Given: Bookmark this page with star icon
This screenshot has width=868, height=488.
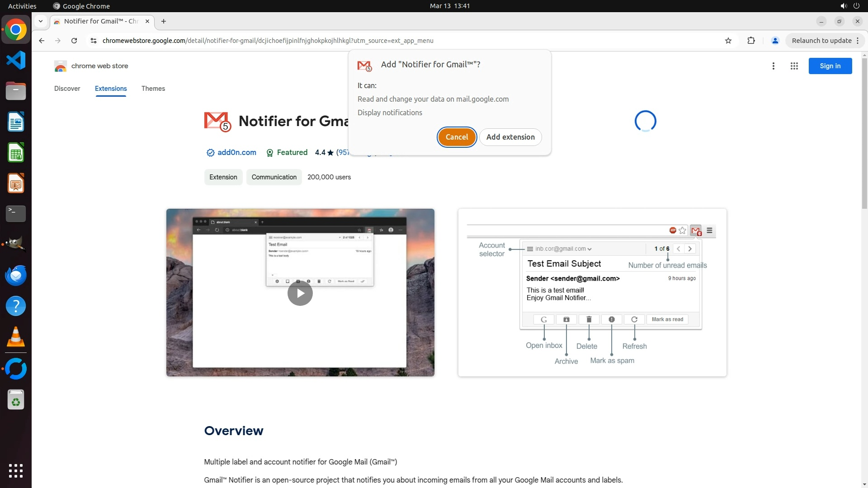Looking at the screenshot, I should coord(728,41).
